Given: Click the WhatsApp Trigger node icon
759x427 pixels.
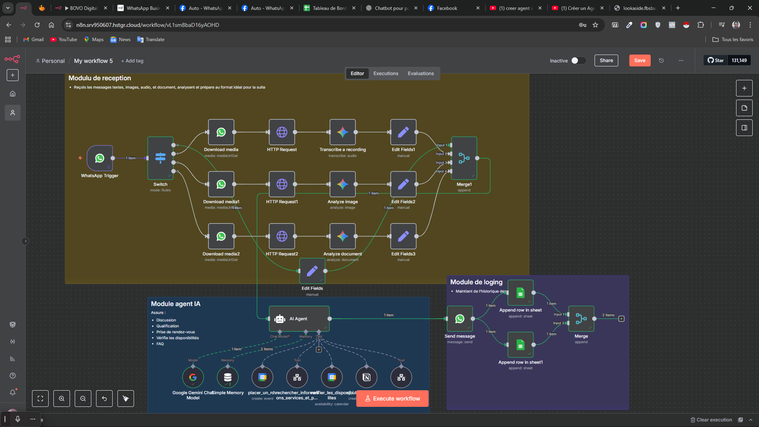Looking at the screenshot, I should pyautogui.click(x=99, y=158).
